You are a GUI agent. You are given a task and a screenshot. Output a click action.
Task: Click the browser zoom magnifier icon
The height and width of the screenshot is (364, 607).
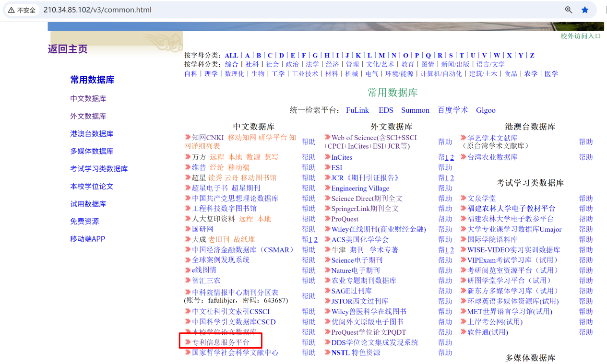point(569,10)
